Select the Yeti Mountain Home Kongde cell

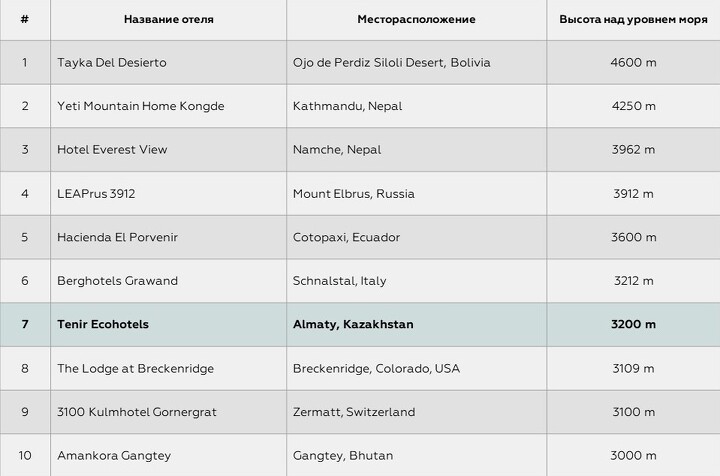141,106
